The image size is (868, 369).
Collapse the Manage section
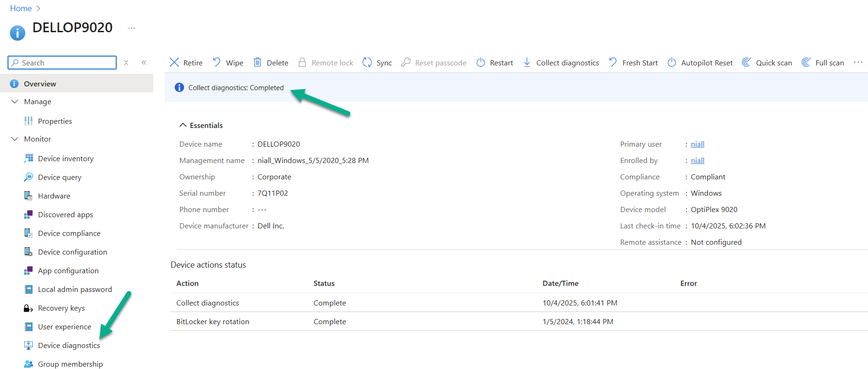point(15,102)
